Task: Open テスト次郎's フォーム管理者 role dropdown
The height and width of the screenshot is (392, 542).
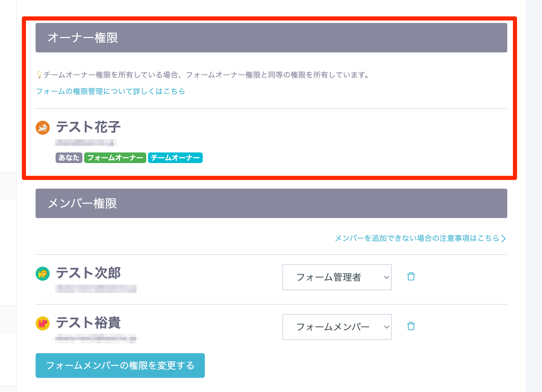Action: [337, 277]
